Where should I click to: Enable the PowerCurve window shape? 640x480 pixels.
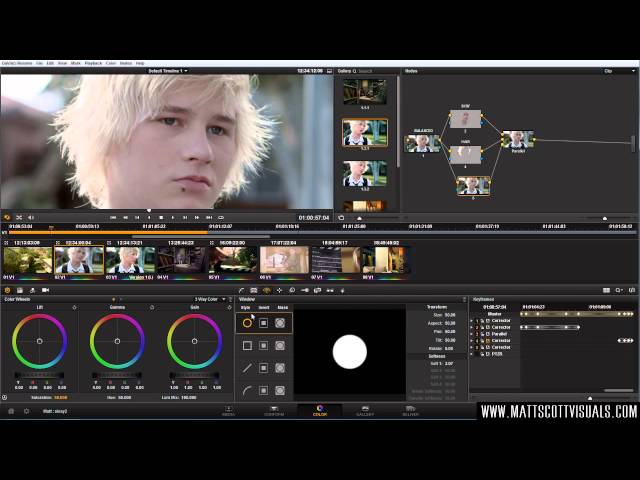click(247, 391)
